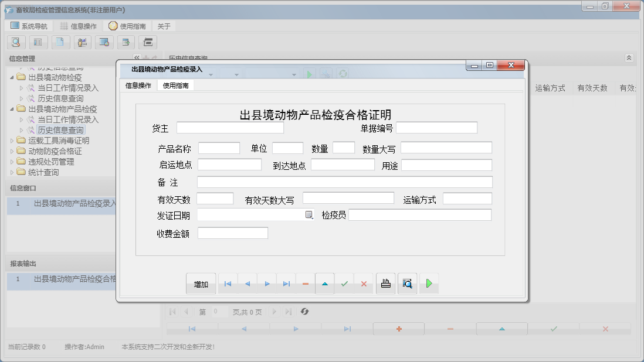
Task: Click the 有效天数大写 input field
Action: coord(348,199)
